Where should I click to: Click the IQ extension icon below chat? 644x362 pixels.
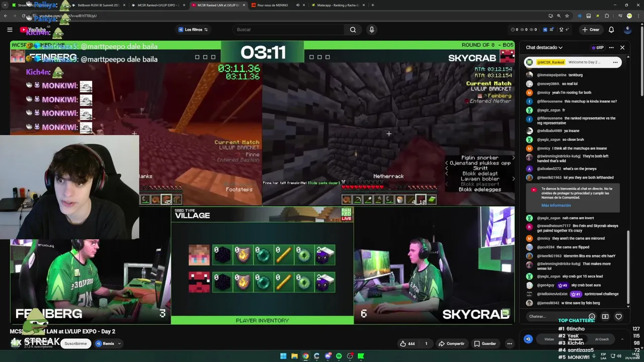coord(528,339)
